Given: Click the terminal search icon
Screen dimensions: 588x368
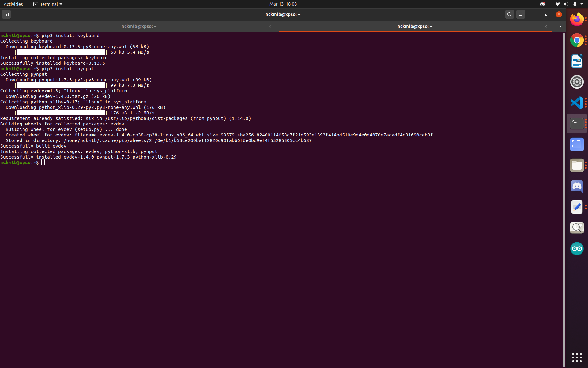Looking at the screenshot, I should [x=509, y=14].
